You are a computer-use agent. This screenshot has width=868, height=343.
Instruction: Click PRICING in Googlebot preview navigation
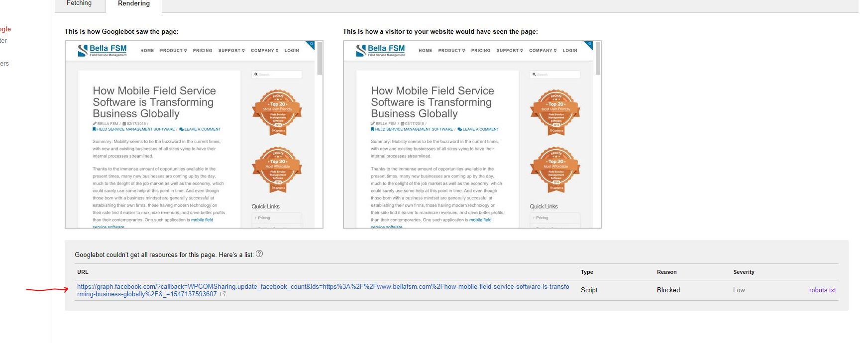203,51
